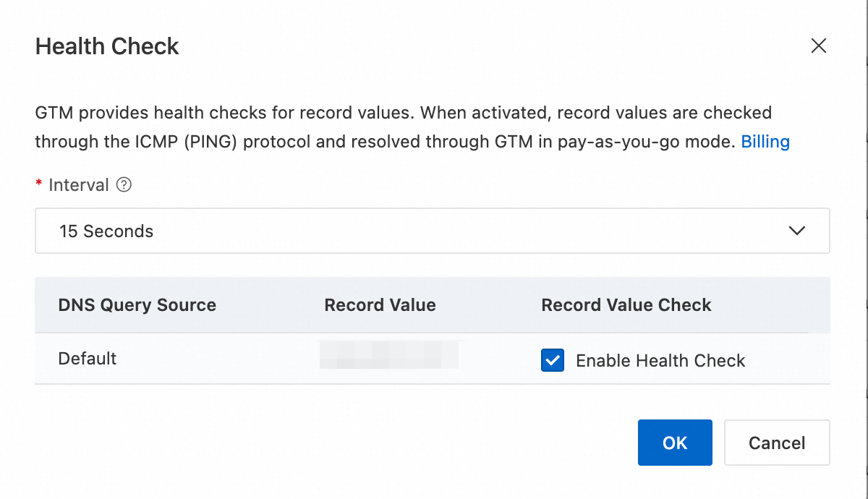This screenshot has width=868, height=499.
Task: Uncheck the Enable Health Check checkbox
Action: [553, 360]
